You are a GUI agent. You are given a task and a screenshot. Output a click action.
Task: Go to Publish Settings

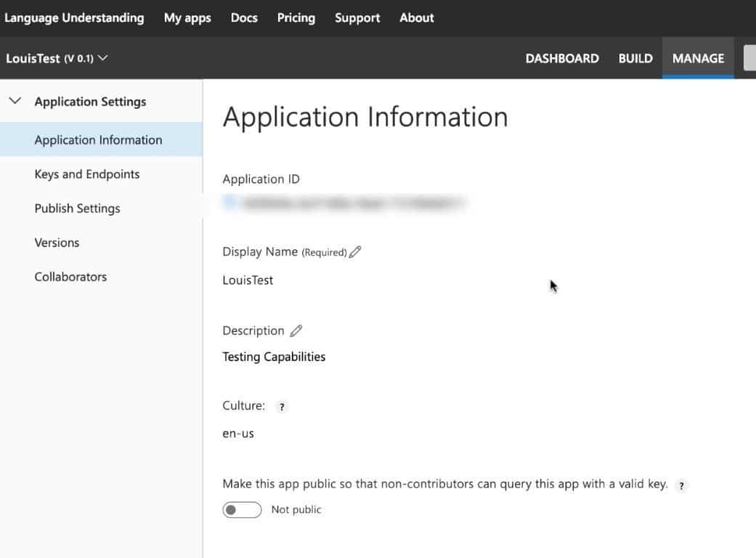77,209
